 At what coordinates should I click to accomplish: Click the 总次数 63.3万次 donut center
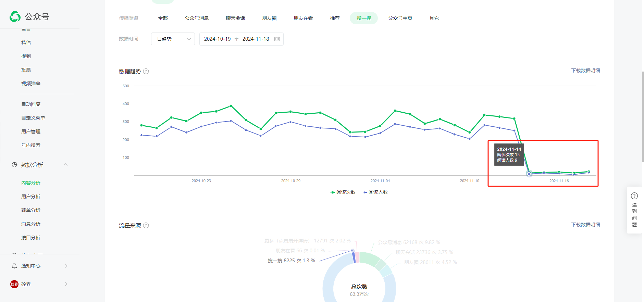359,290
